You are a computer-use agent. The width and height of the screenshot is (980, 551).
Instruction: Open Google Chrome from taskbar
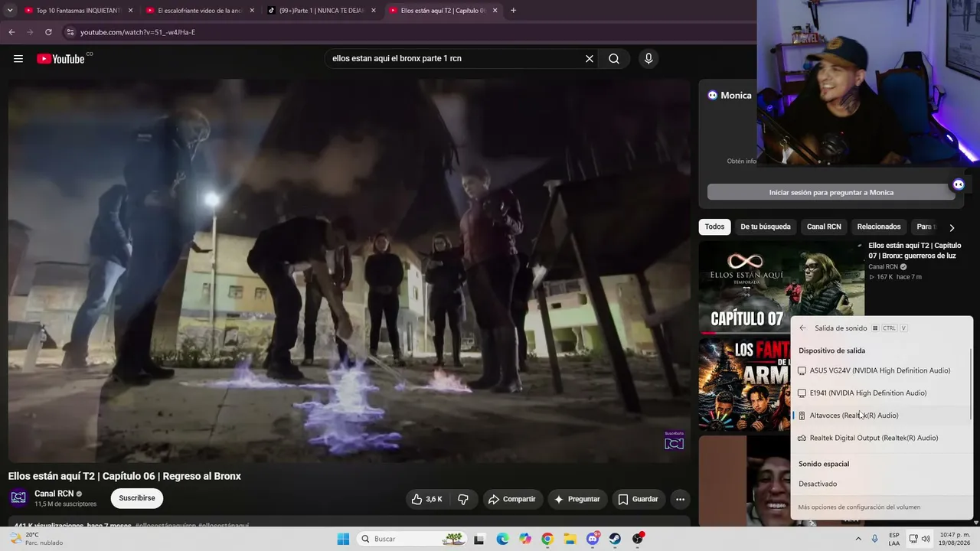click(x=547, y=539)
